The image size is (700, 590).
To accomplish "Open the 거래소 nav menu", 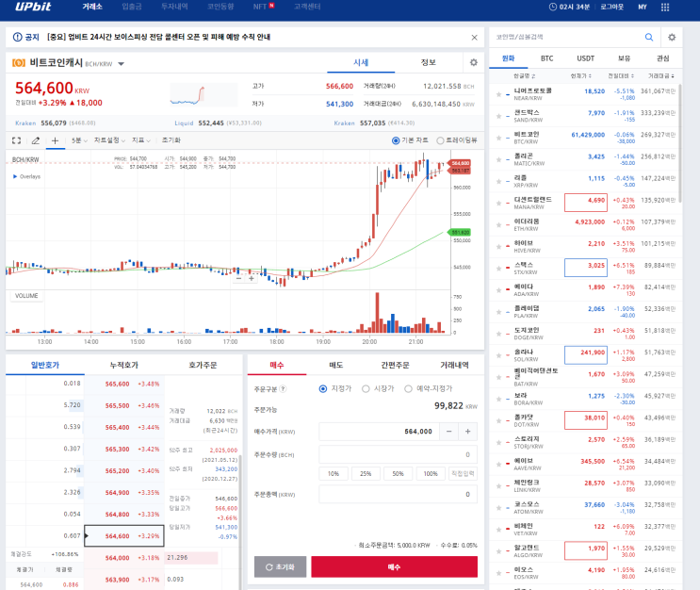I will 92,7.
